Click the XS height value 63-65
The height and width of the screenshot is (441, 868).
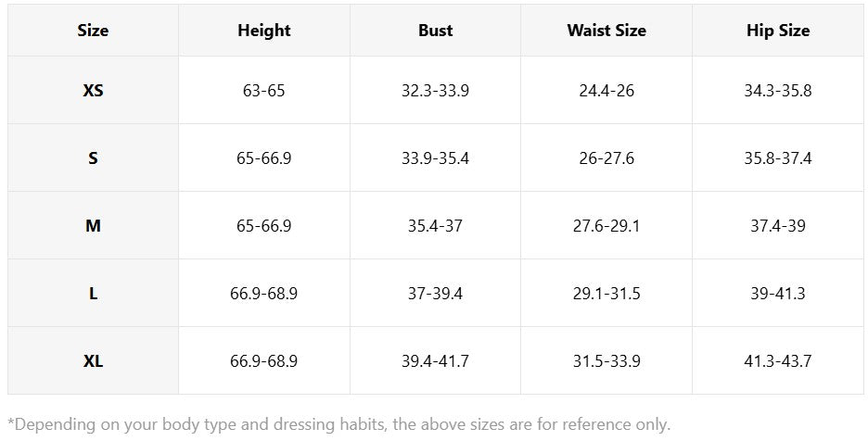(264, 91)
